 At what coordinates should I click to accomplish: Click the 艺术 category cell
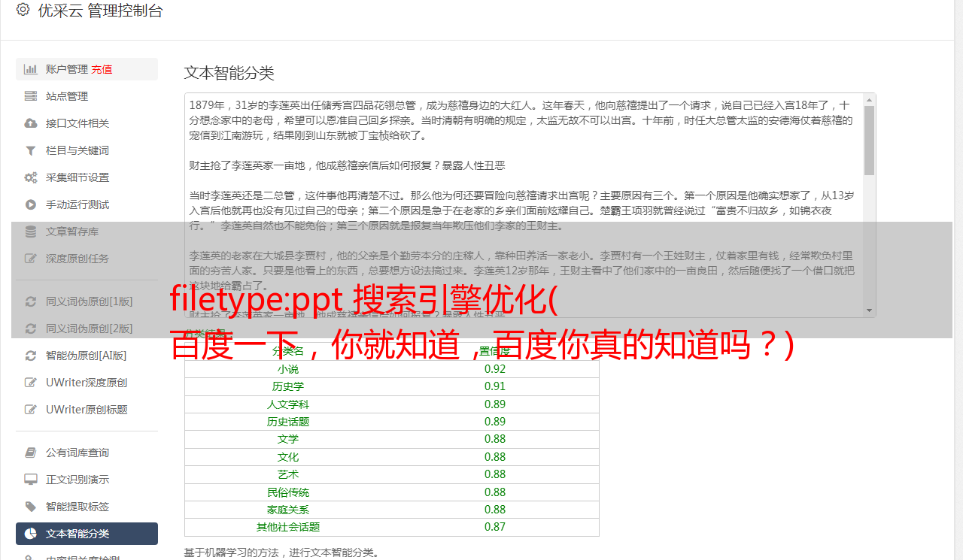tap(287, 474)
